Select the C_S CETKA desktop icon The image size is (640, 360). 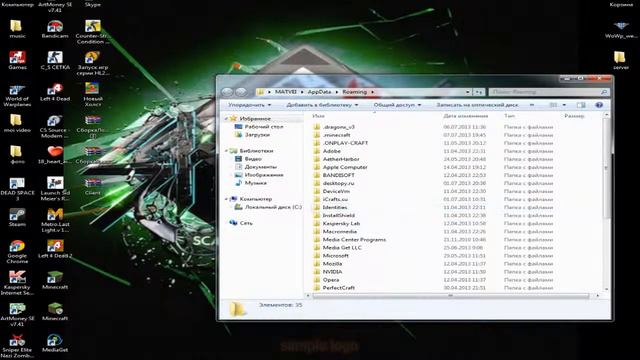tap(55, 60)
